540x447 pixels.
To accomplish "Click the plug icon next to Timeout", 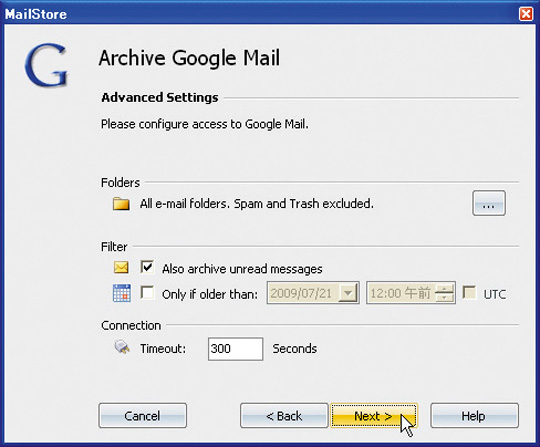I will tap(122, 347).
